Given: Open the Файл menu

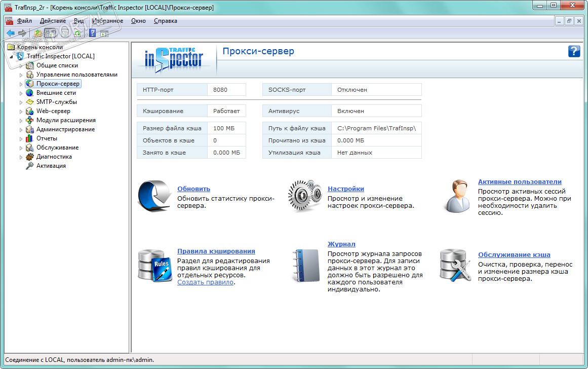Looking at the screenshot, I should click(x=24, y=21).
